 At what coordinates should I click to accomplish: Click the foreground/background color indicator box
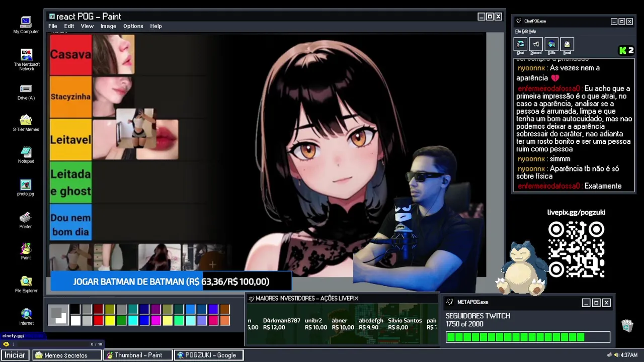(x=58, y=315)
